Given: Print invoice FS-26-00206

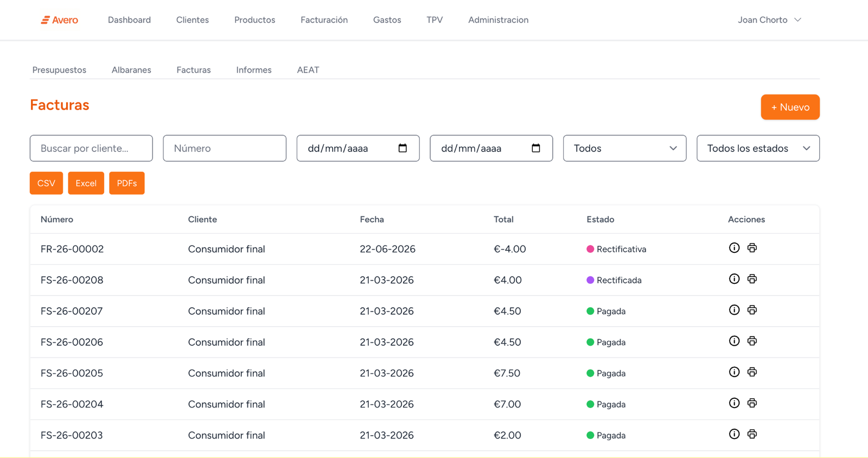Looking at the screenshot, I should pyautogui.click(x=752, y=341).
